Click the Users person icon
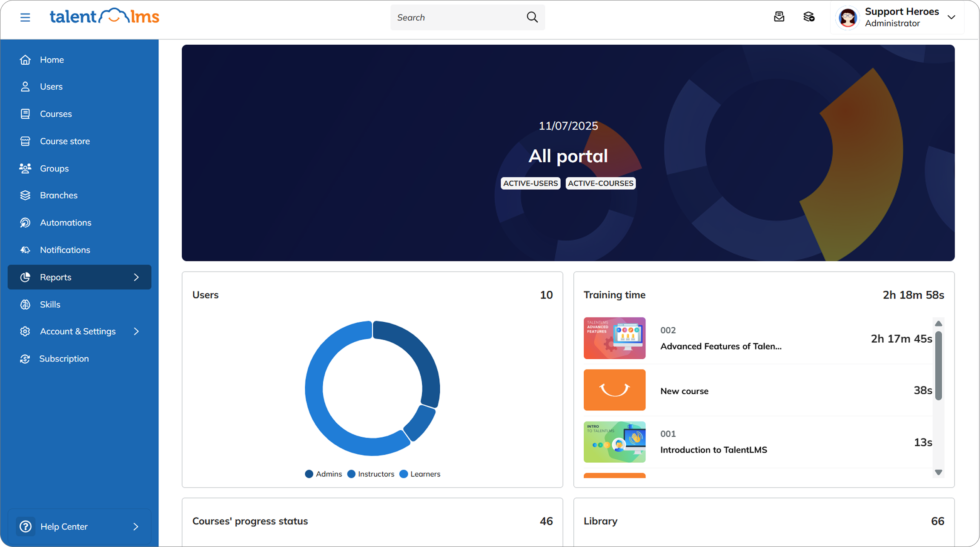The height and width of the screenshot is (547, 980). click(25, 86)
